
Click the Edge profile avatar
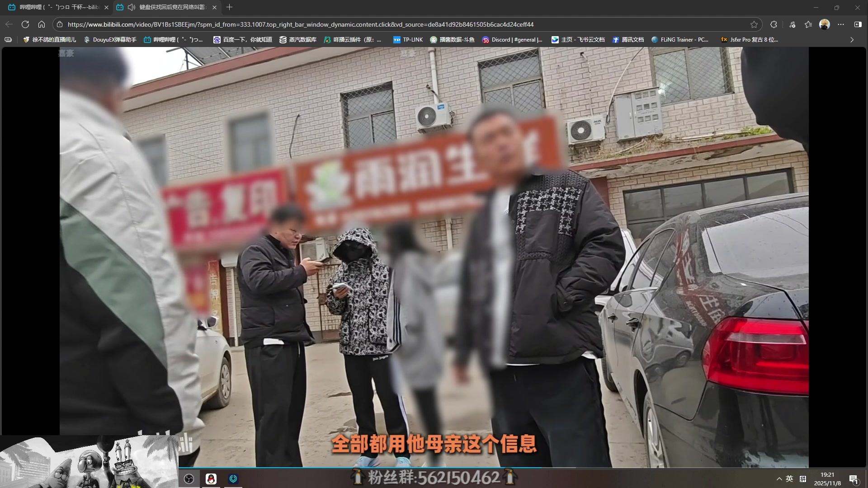[x=826, y=24]
